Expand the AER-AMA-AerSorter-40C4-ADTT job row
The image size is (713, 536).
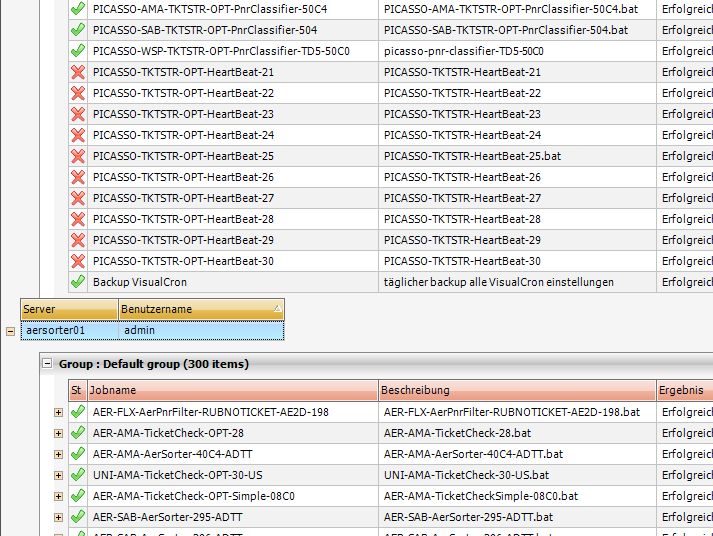click(58, 454)
